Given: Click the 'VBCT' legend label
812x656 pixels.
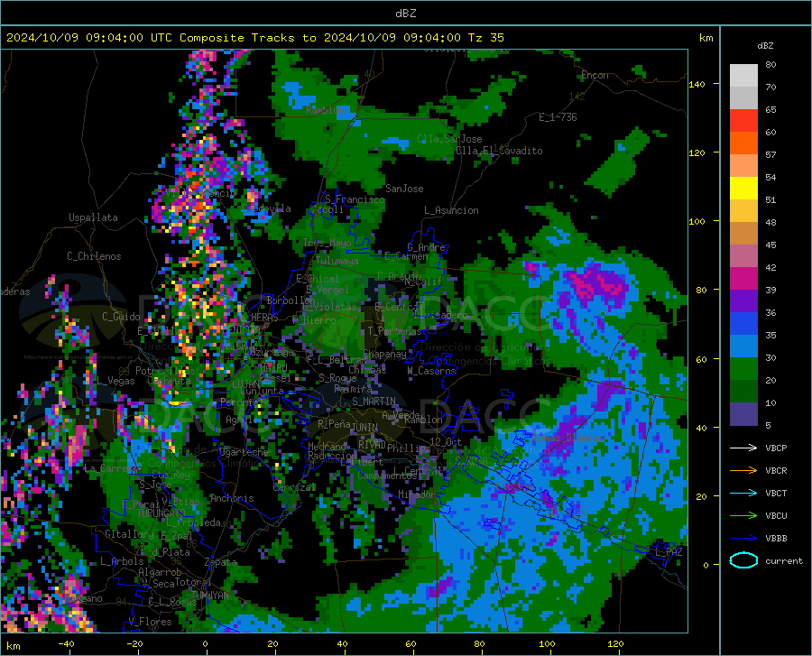Looking at the screenshot, I should coord(776,493).
